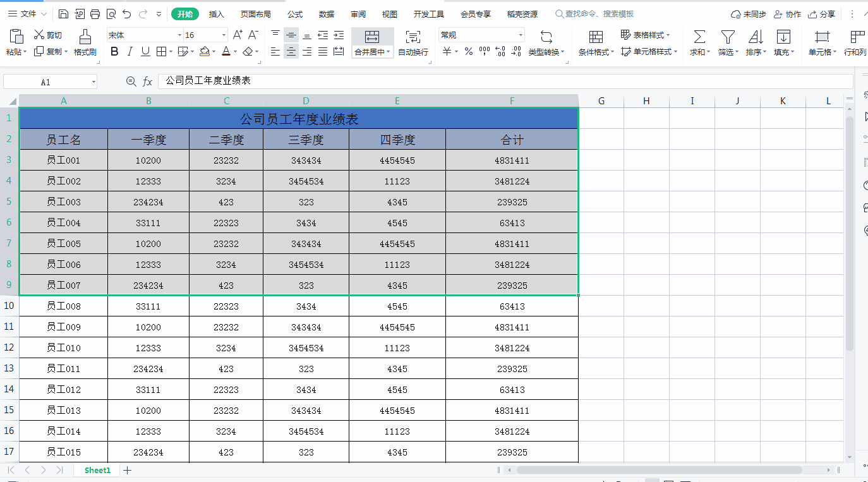Click the Format Painter (格式刷) icon

[85, 37]
